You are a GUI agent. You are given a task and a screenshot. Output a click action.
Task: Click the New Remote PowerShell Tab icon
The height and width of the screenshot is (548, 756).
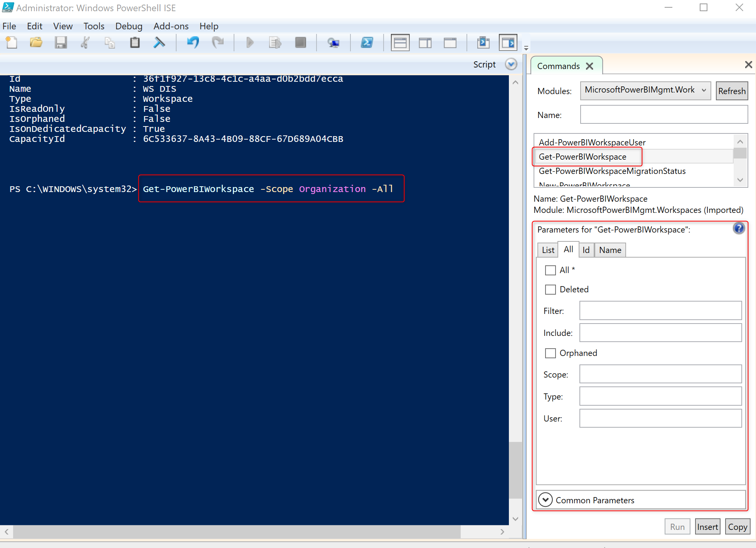pyautogui.click(x=333, y=42)
